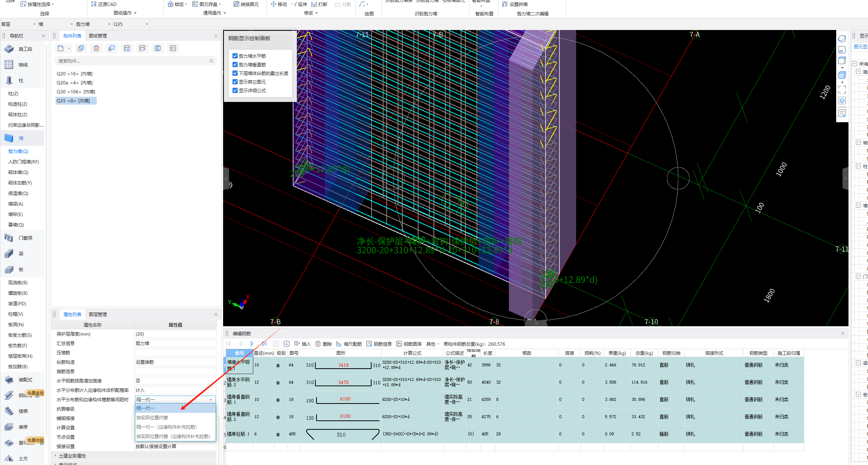The width and height of the screenshot is (868, 465).
Task: Select Q20a <4> [内墙] component
Action: (x=74, y=82)
